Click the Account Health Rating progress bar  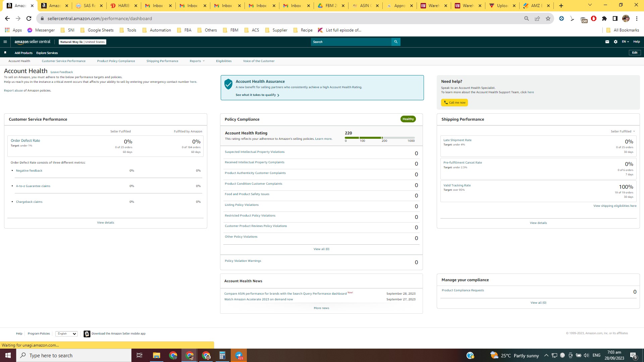pos(380,138)
